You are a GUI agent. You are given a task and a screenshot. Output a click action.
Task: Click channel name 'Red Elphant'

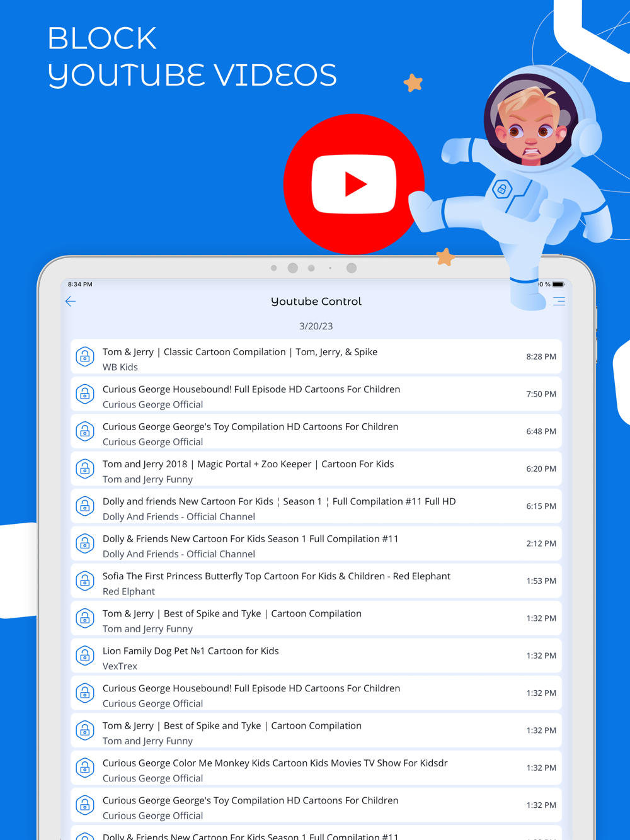click(129, 591)
